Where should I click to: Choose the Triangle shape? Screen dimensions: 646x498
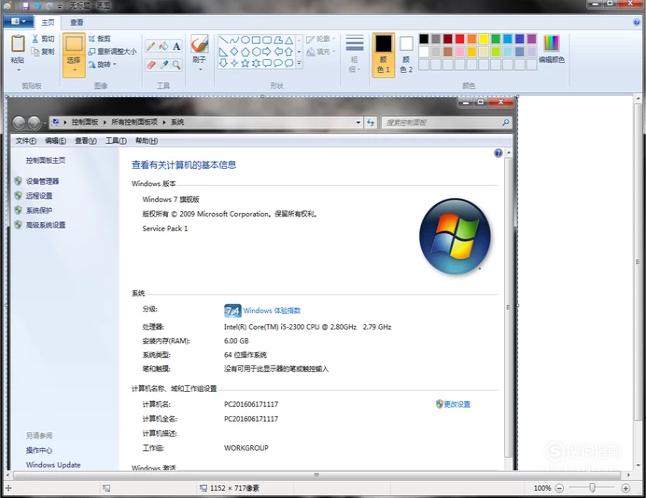click(x=289, y=40)
